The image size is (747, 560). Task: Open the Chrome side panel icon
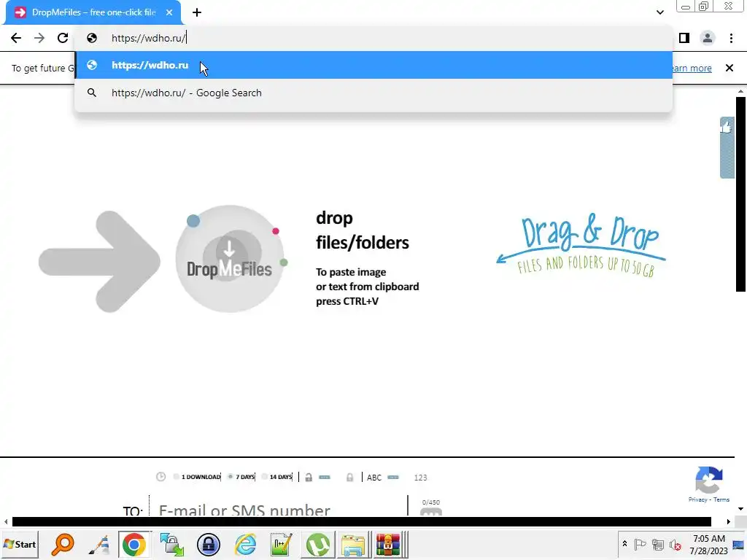click(x=684, y=38)
